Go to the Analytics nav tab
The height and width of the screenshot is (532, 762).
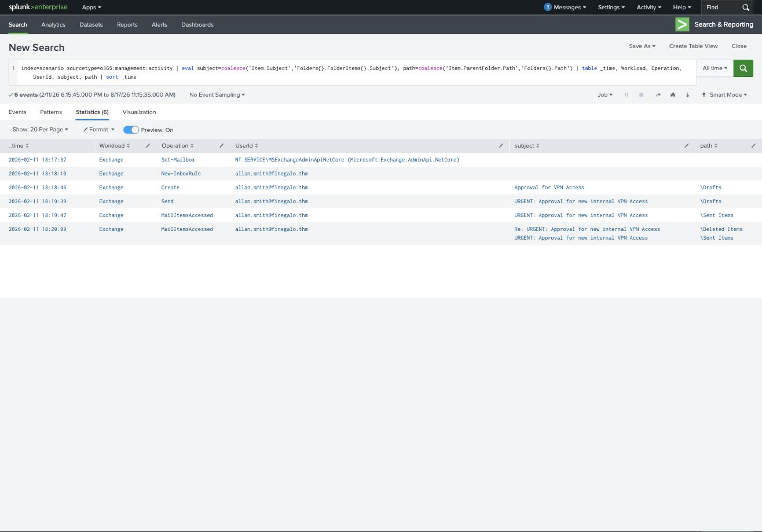click(x=53, y=25)
